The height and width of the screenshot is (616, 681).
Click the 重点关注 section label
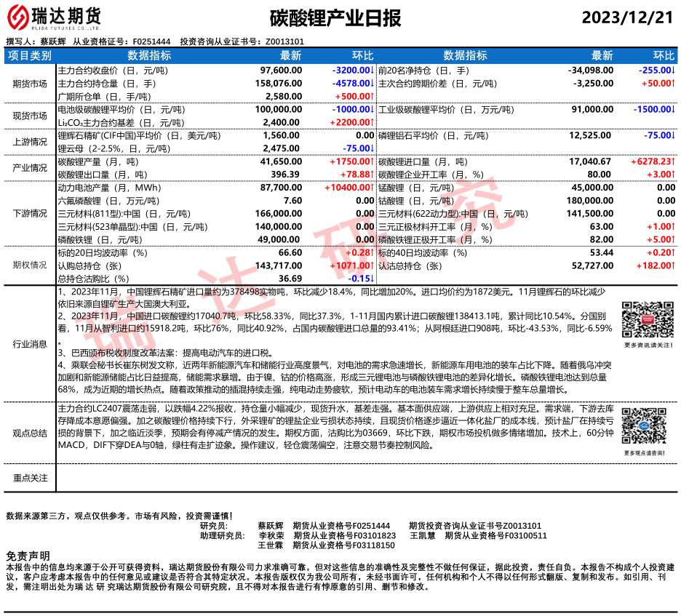pos(30,478)
